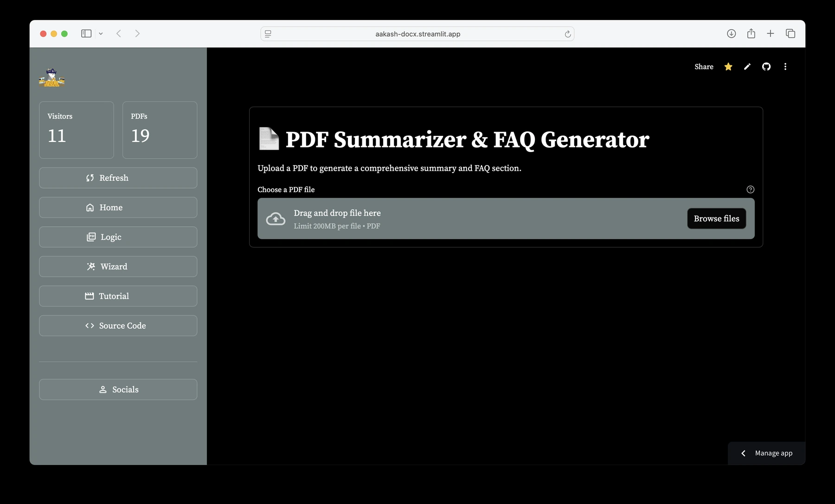Click the cloud upload icon
This screenshot has width=835, height=504.
(276, 219)
